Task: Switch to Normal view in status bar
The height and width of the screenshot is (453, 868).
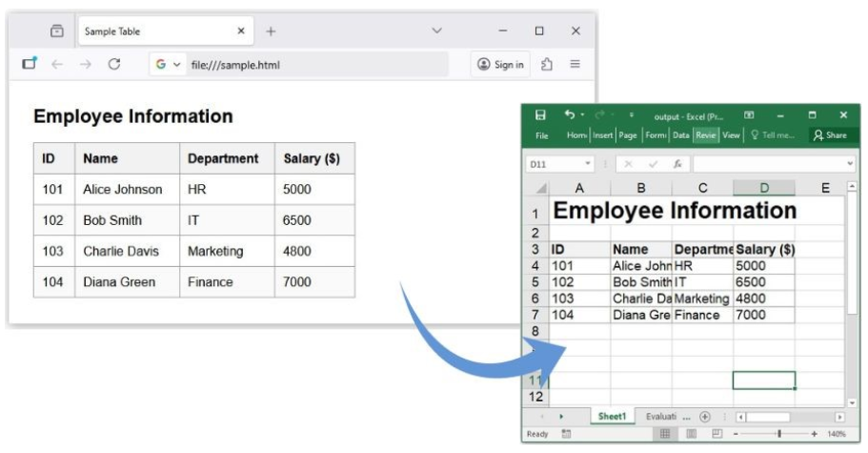Action: click(665, 434)
